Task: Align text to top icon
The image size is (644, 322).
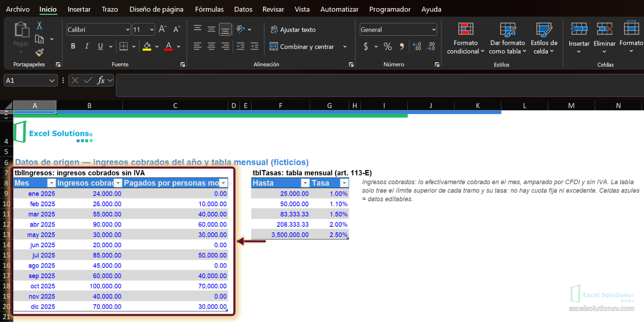Action: point(198,29)
